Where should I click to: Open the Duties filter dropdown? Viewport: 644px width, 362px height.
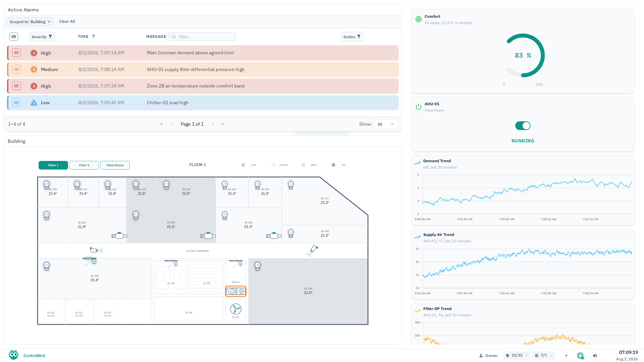[x=352, y=37]
